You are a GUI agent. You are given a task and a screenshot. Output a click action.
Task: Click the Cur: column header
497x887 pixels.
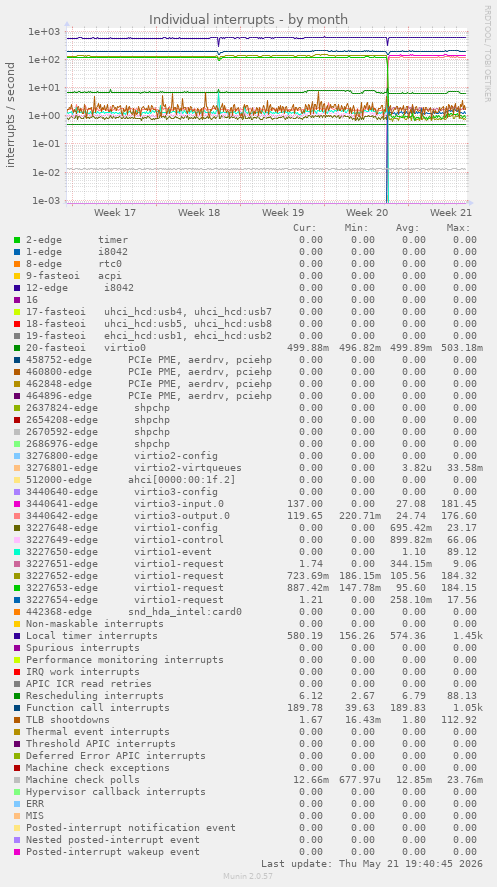[x=305, y=228]
